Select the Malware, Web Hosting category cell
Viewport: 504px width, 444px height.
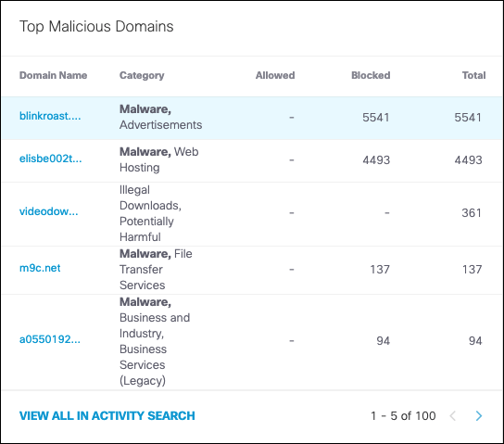pyautogui.click(x=159, y=159)
